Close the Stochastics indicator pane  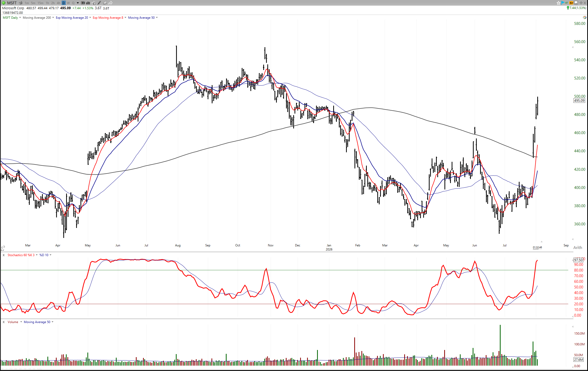[x=4, y=255]
